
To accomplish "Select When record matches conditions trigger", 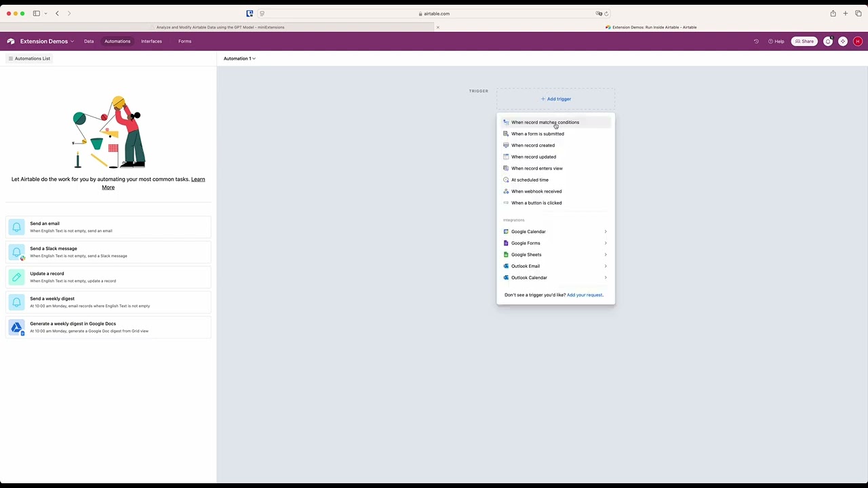I will [x=555, y=122].
